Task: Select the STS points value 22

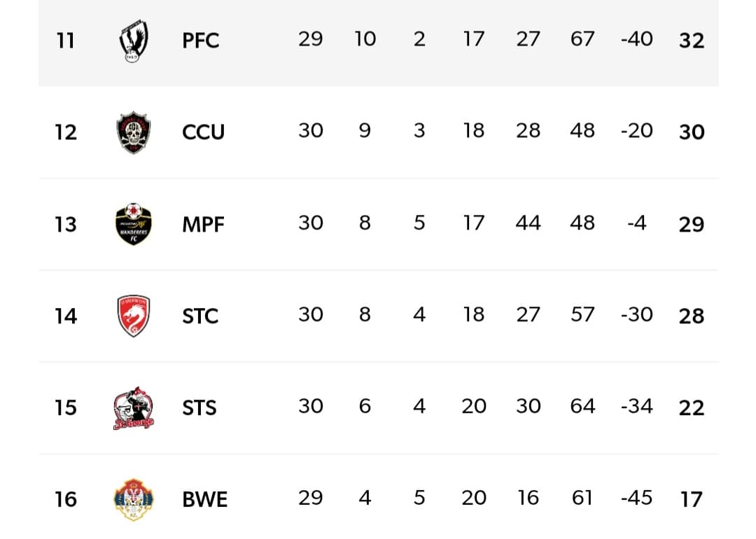Action: point(691,407)
